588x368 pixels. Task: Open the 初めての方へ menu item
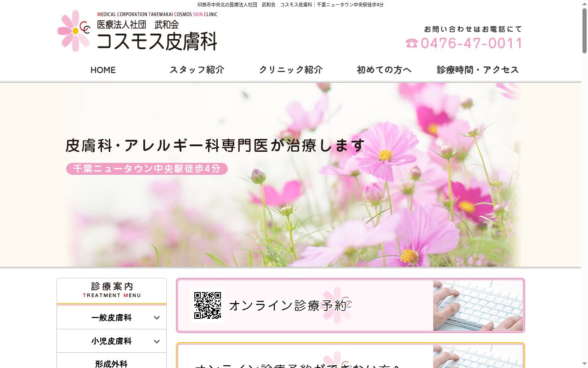tap(384, 70)
